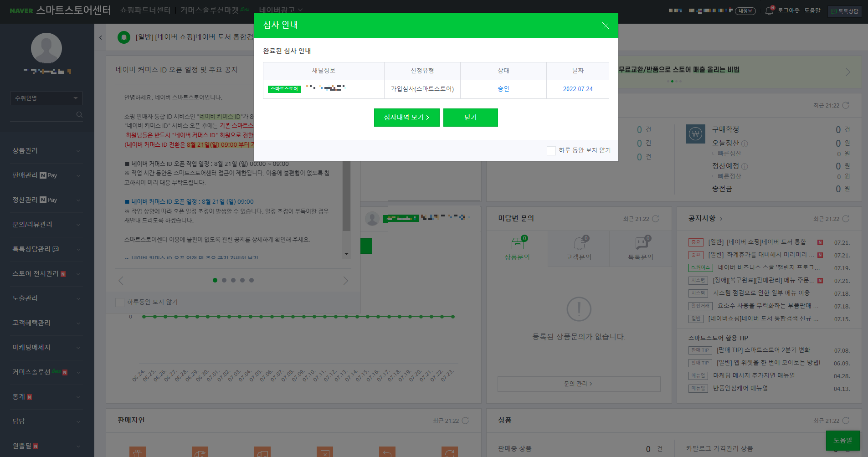Open 커머스솔루션 in sidebar

click(46, 372)
